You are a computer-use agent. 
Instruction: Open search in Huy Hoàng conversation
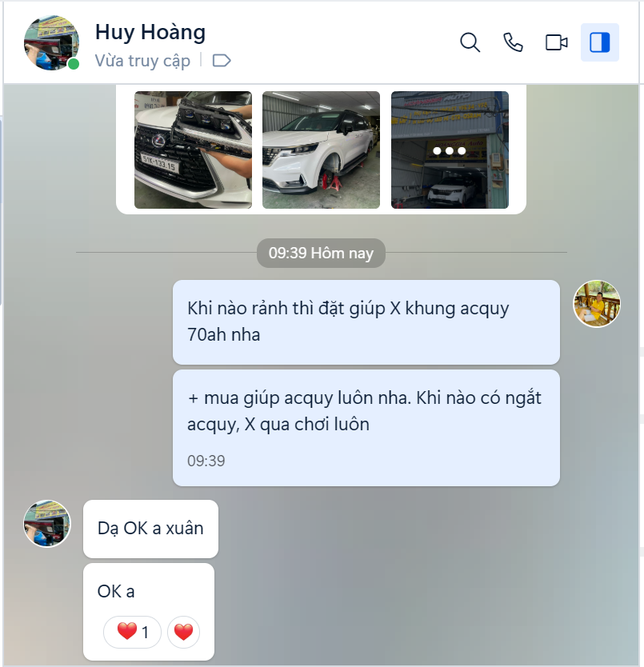tap(470, 42)
